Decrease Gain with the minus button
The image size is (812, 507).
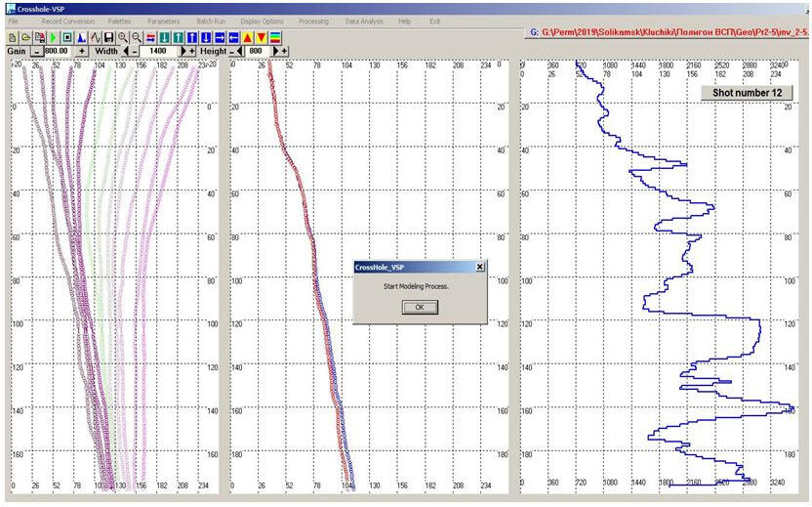point(36,50)
